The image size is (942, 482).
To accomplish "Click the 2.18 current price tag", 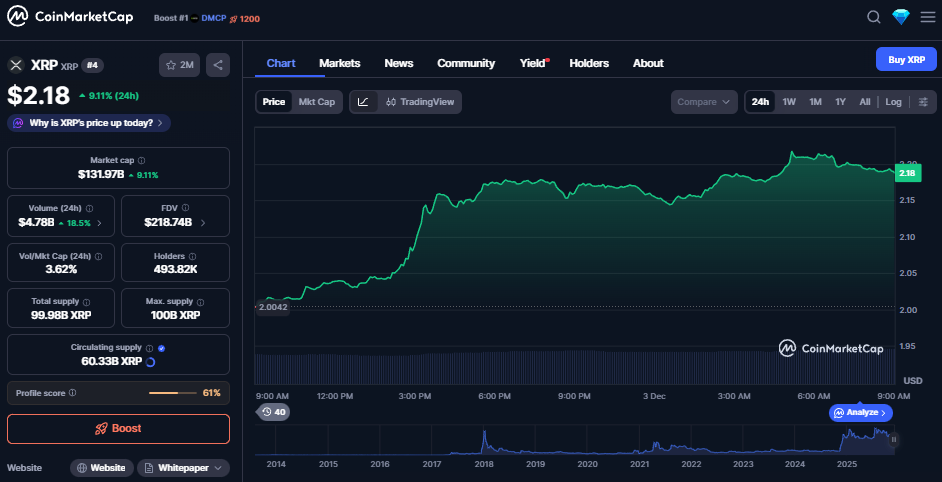I will click(x=907, y=173).
